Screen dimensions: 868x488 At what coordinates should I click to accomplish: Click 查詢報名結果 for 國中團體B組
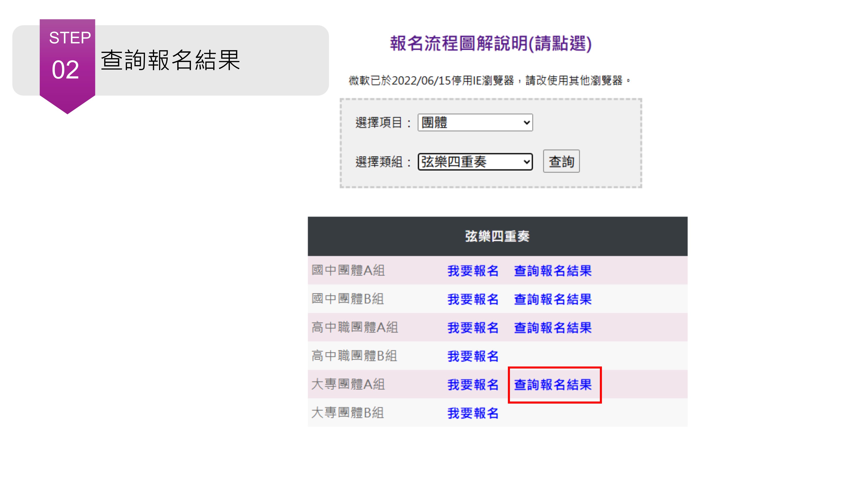pos(553,299)
